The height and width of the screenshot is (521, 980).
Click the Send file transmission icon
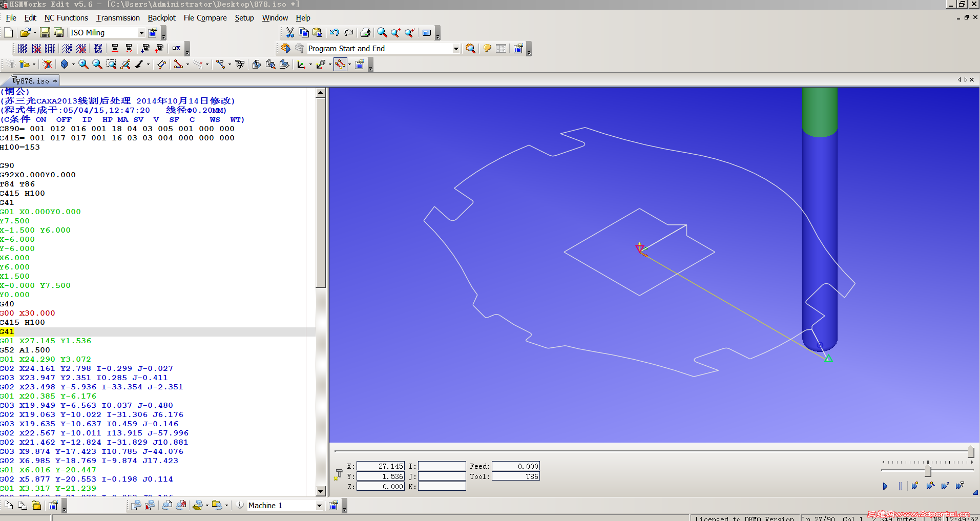point(136,506)
